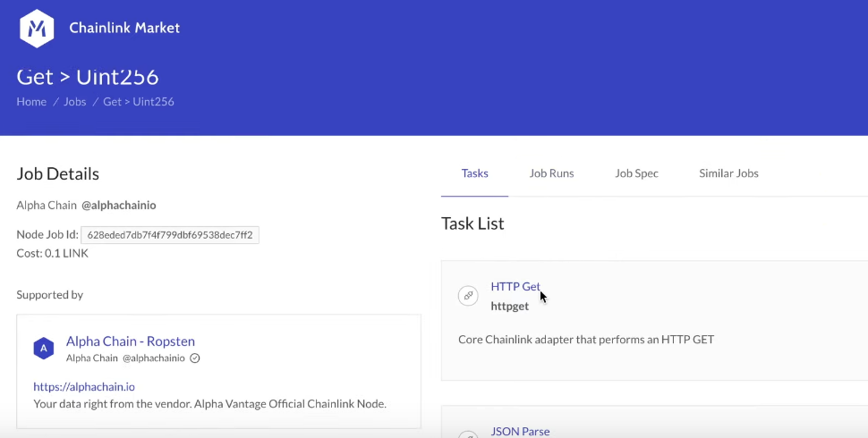
Task: Switch to the Tasks tab
Action: pyautogui.click(x=475, y=173)
